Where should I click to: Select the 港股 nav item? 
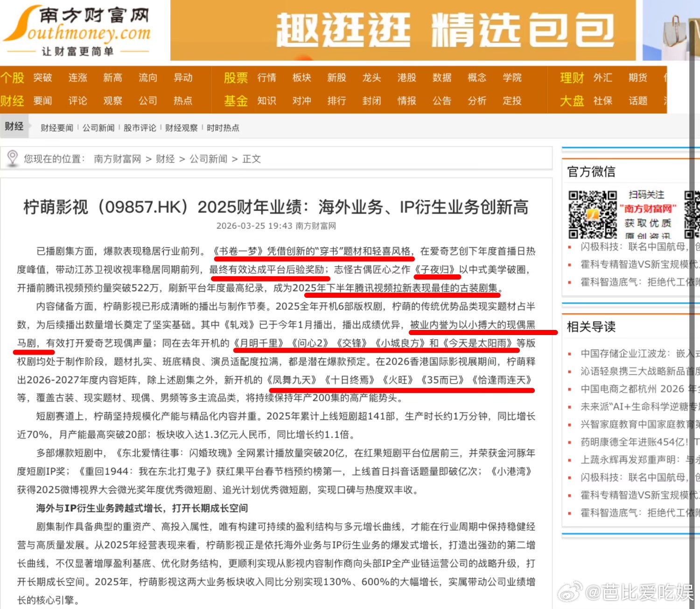click(406, 78)
